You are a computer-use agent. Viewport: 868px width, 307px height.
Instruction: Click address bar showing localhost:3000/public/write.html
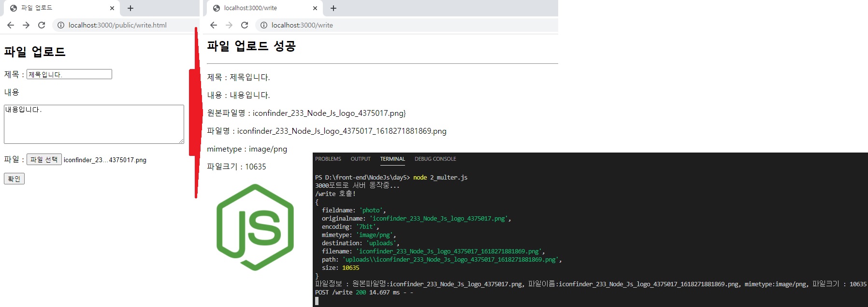(125, 25)
